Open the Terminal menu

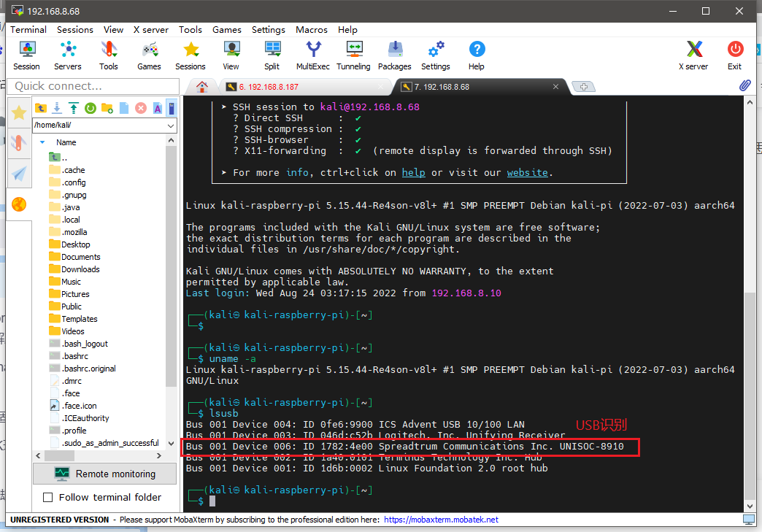click(28, 30)
